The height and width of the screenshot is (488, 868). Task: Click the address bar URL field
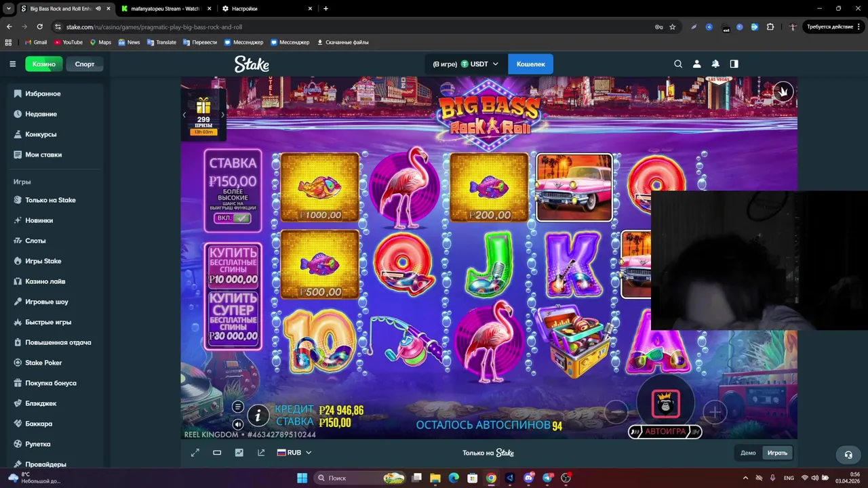pyautogui.click(x=353, y=27)
